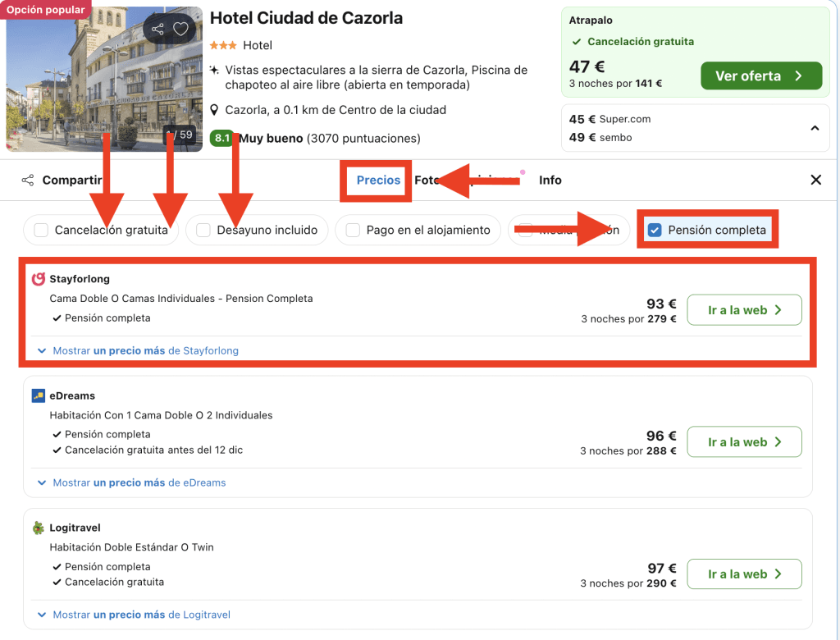Expand one more Logitravel price
This screenshot has height=640, width=840.
[134, 615]
